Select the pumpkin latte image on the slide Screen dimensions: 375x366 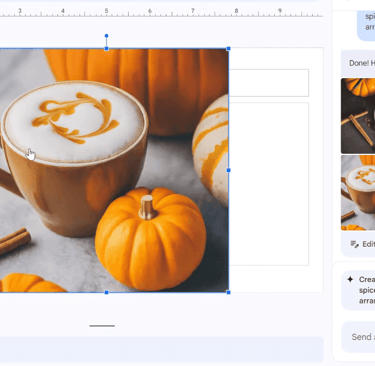tap(114, 170)
